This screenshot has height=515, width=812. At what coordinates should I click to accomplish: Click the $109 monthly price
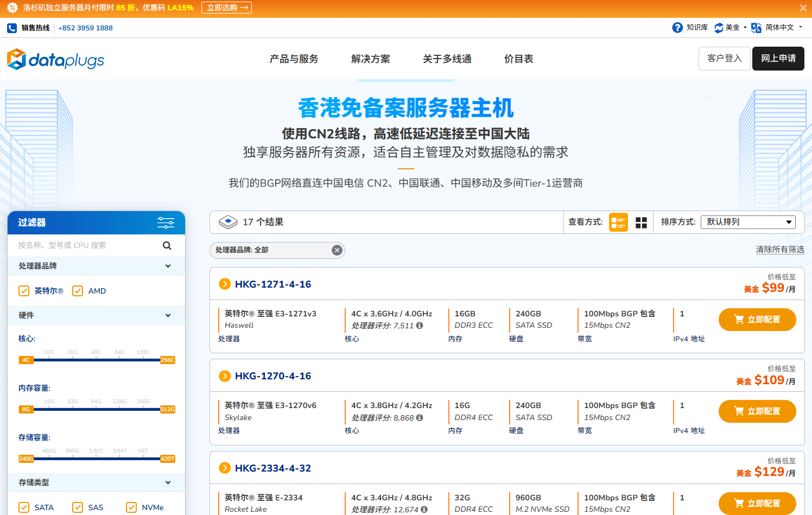click(x=769, y=380)
